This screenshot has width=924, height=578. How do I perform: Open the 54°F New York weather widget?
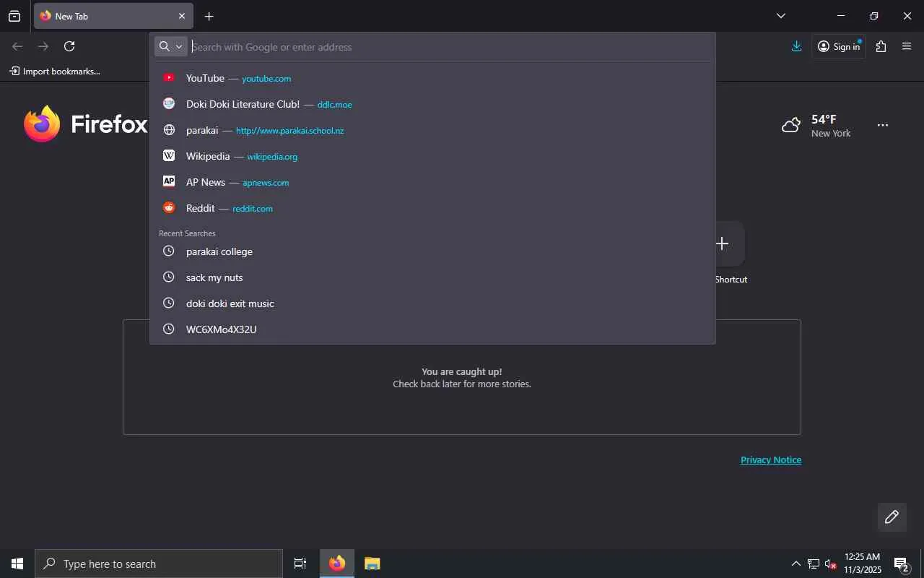[816, 126]
